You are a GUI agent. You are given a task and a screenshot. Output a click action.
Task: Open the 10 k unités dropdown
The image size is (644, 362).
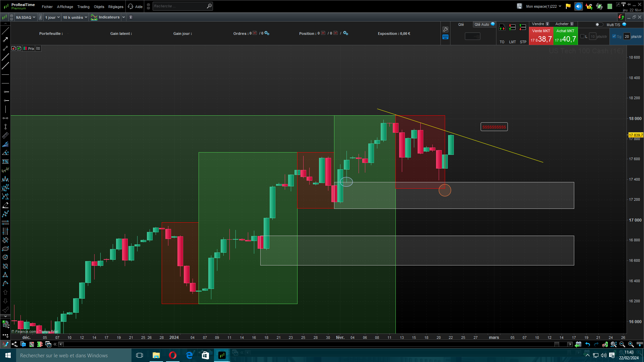[75, 17]
